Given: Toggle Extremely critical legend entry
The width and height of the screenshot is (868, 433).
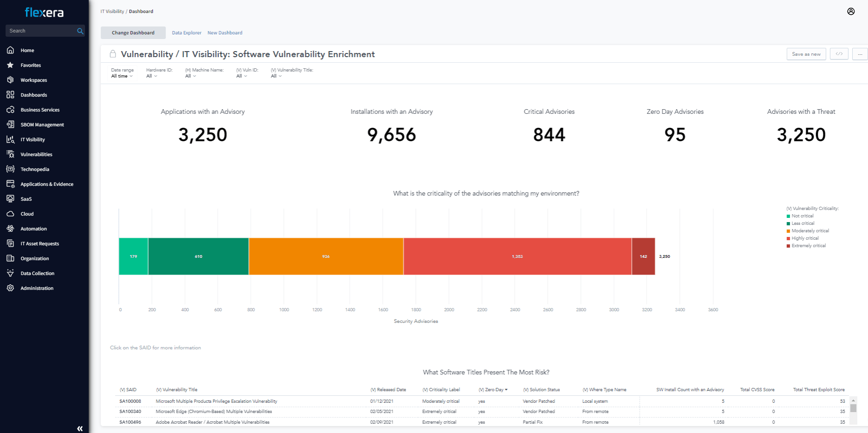Looking at the screenshot, I should coord(808,246).
